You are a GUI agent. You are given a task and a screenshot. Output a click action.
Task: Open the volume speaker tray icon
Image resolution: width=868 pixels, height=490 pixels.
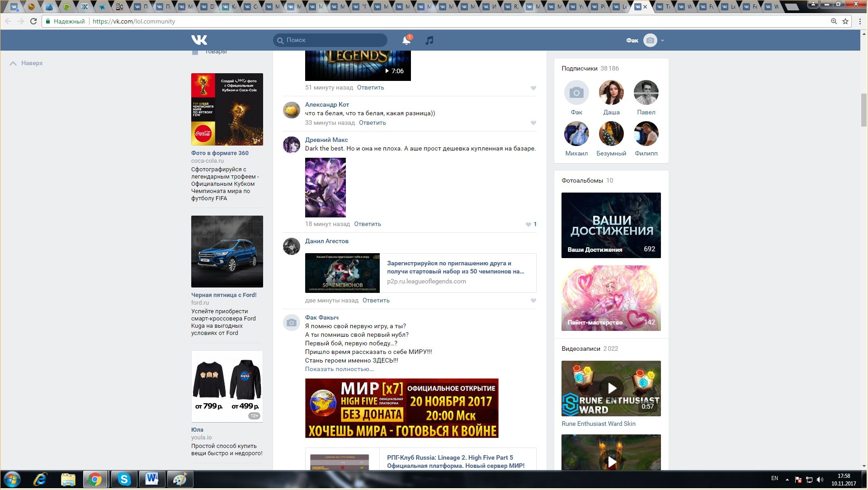pos(820,480)
